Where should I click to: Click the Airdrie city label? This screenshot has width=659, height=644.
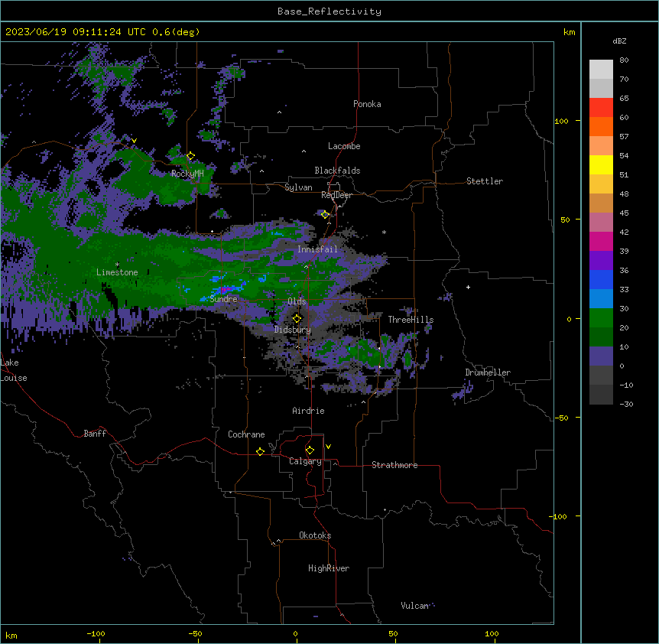tap(308, 411)
